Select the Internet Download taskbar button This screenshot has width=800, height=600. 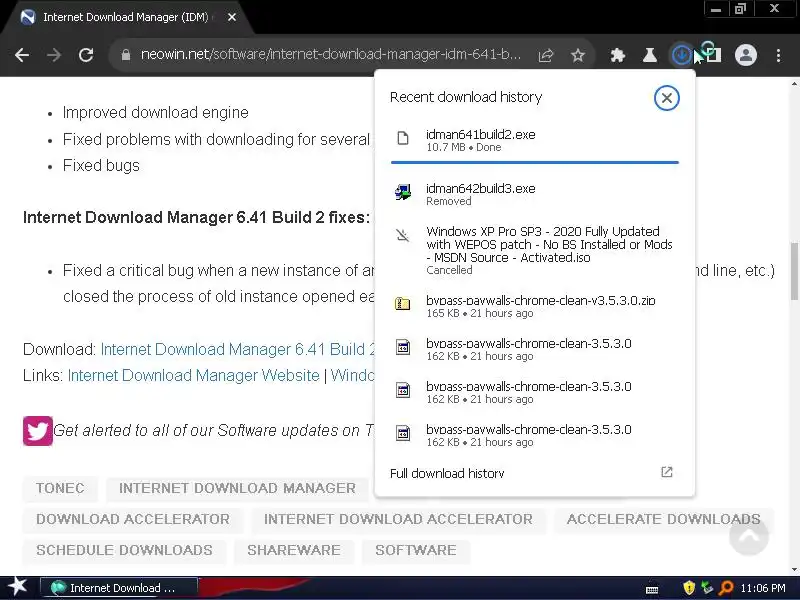(118, 588)
